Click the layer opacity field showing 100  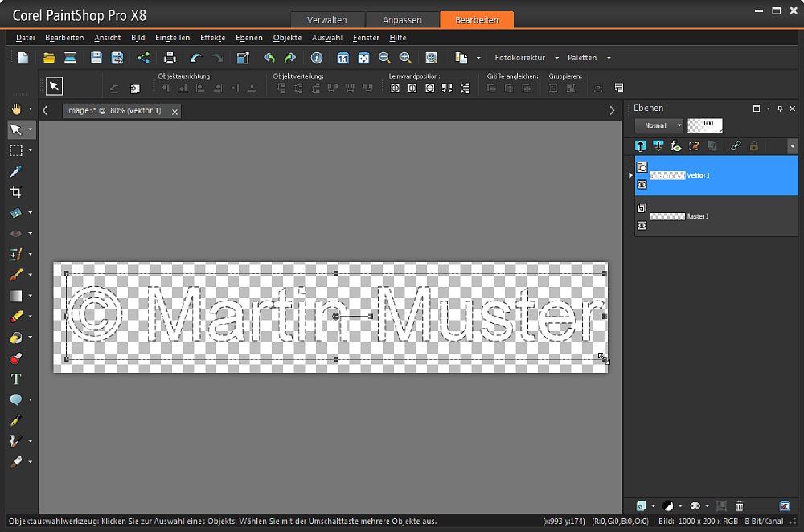tap(705, 125)
